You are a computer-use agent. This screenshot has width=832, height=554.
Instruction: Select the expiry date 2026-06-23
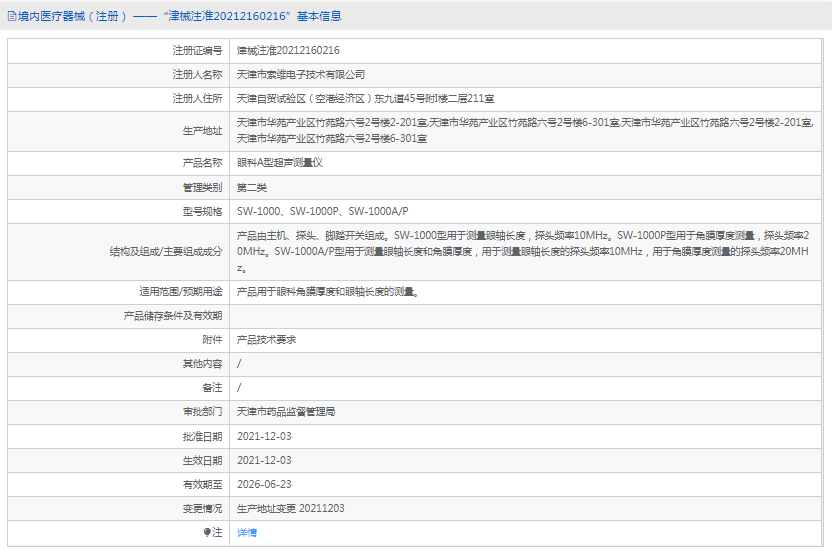264,484
